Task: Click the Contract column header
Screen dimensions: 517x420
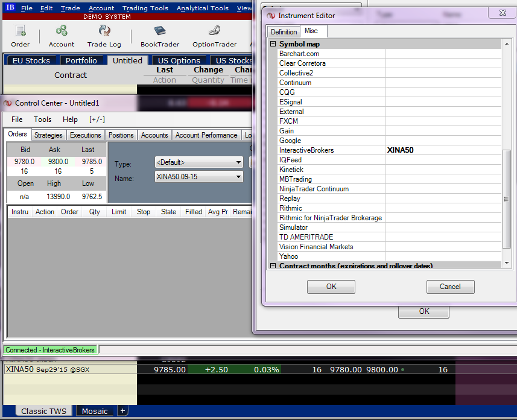Action: point(70,75)
